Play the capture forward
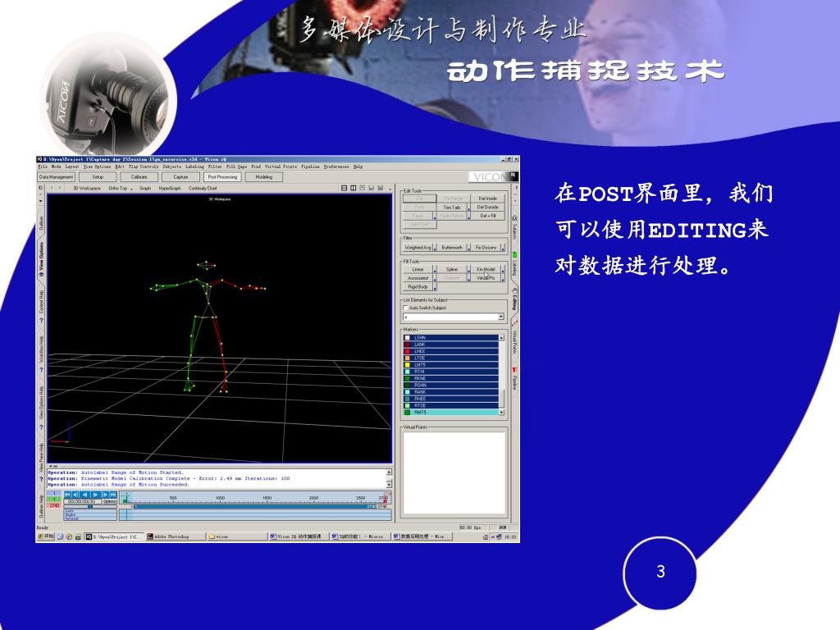Screen dimensions: 840x630 click(x=95, y=495)
